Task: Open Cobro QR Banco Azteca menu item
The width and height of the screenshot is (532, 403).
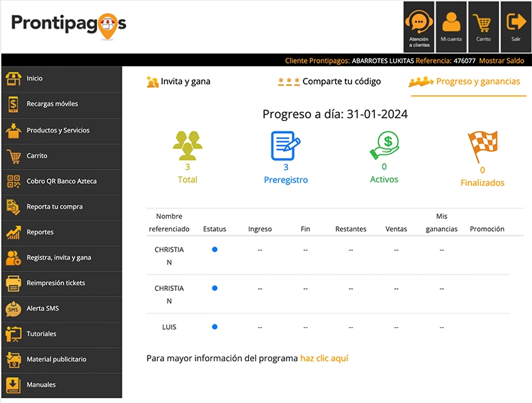Action: (x=62, y=181)
